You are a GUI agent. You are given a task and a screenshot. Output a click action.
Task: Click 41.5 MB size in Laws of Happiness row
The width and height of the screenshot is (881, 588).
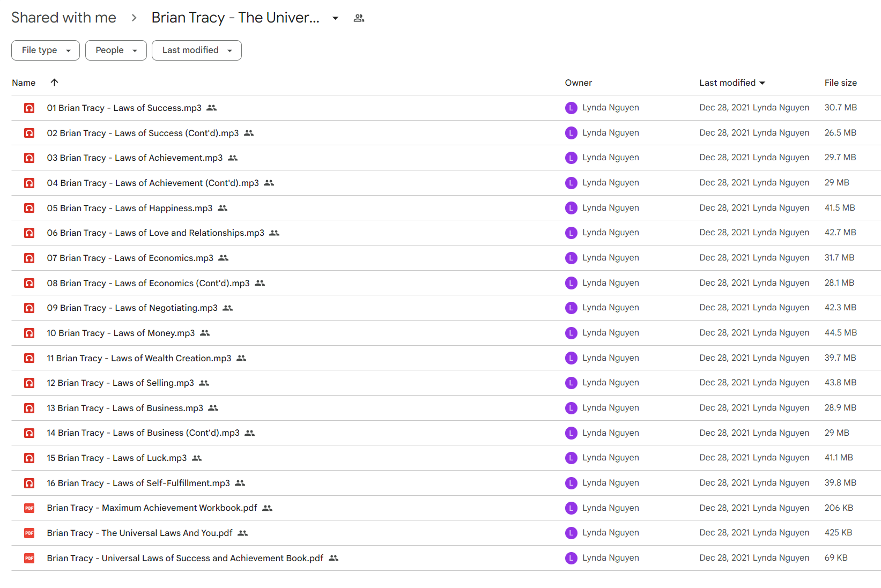click(x=840, y=208)
